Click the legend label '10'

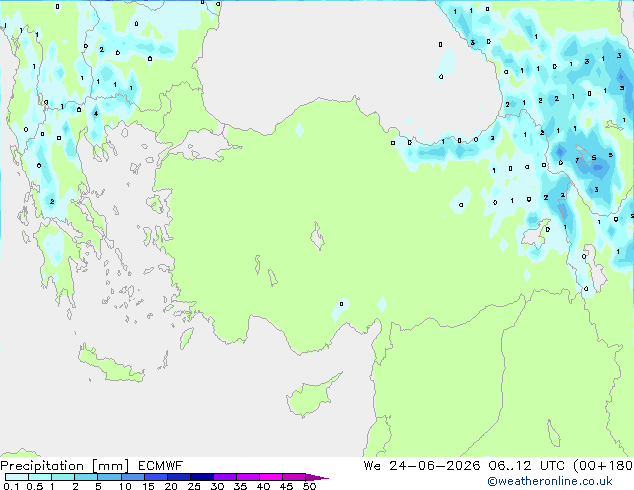pos(125,486)
